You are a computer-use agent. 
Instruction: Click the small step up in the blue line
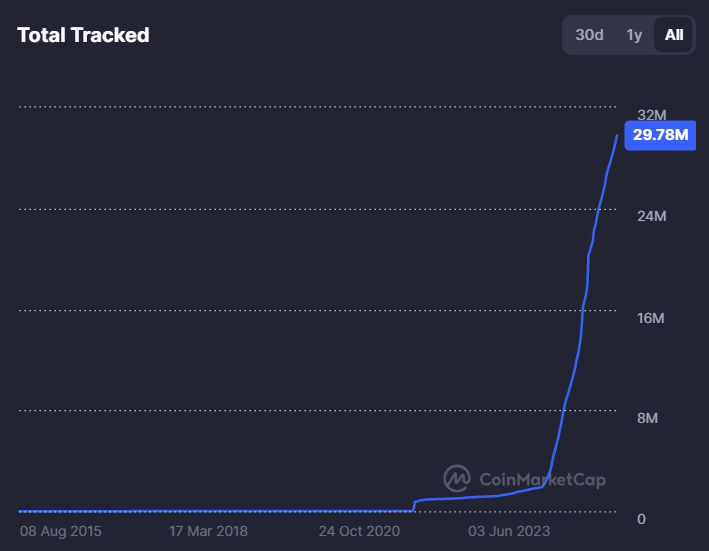point(414,505)
